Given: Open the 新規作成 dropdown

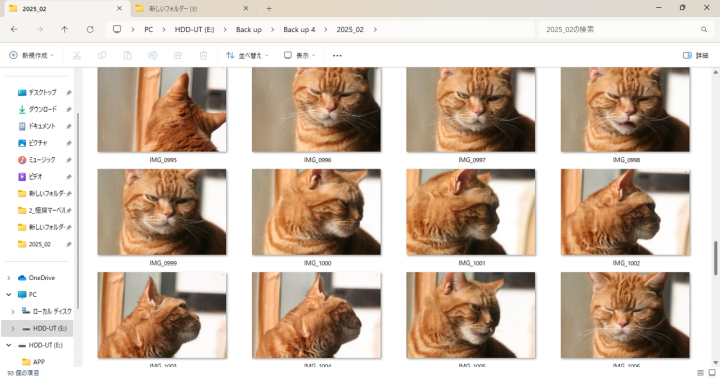Looking at the screenshot, I should point(32,56).
